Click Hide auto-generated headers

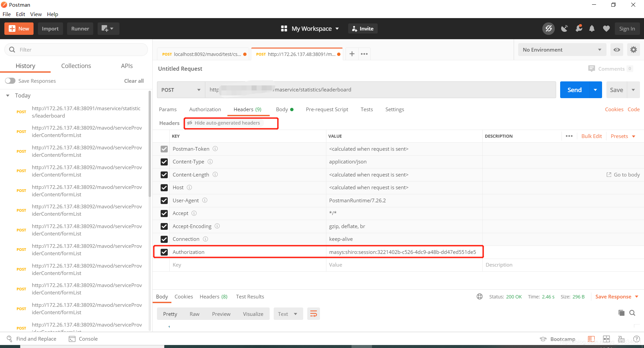tap(224, 123)
